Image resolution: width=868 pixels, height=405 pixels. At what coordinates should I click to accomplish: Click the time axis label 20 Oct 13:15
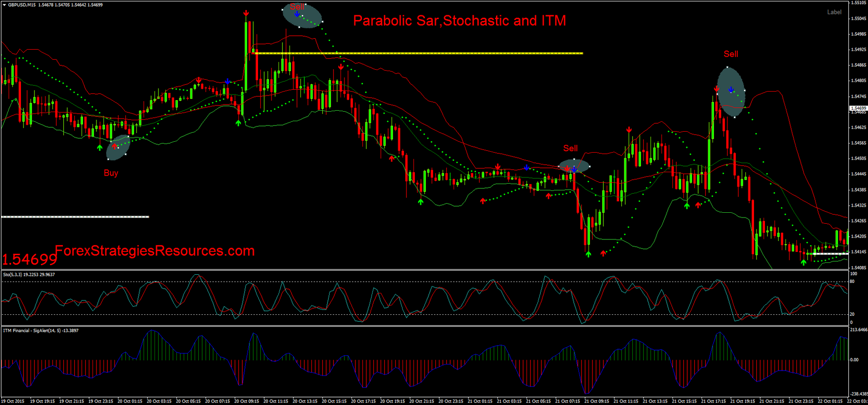tap(305, 401)
